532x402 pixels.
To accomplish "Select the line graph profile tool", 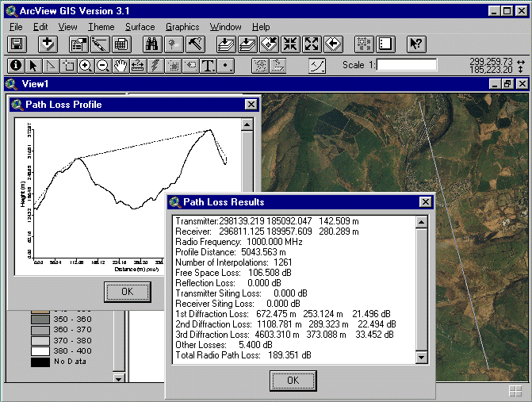I will (317, 66).
